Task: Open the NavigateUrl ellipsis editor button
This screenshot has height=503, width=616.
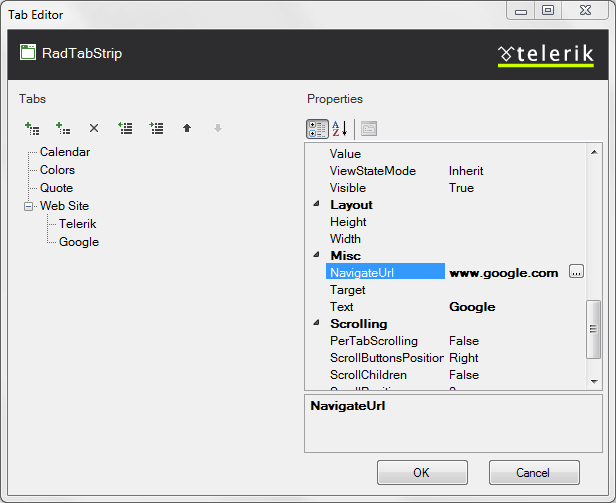Action: point(576,272)
